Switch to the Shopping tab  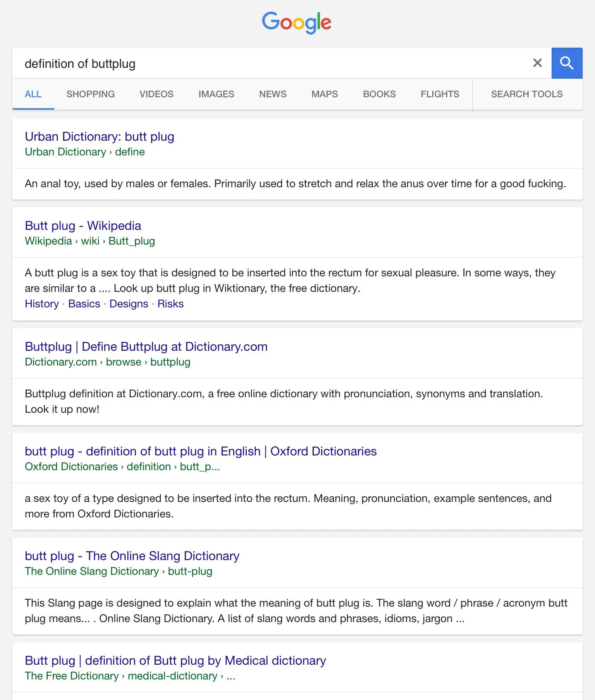pos(90,94)
